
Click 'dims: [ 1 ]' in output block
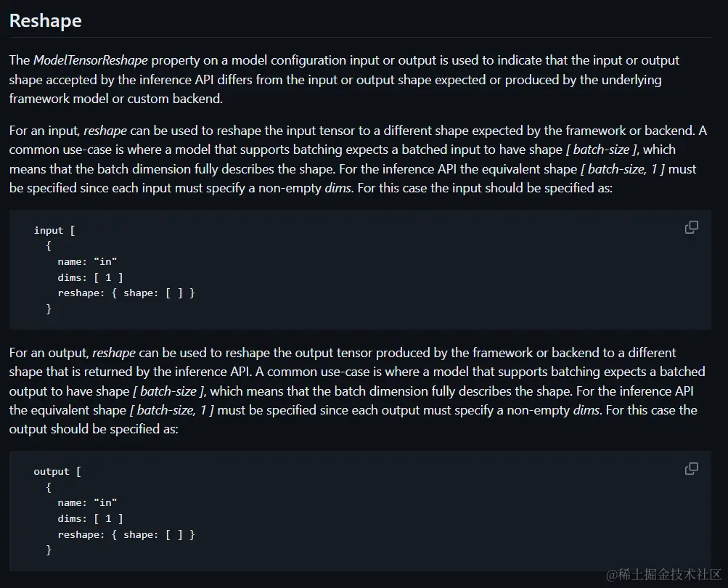(90, 519)
